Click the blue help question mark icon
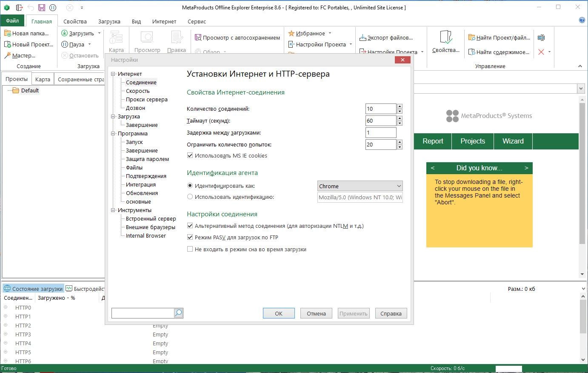Viewport: 588px width, 373px height. pos(582,20)
